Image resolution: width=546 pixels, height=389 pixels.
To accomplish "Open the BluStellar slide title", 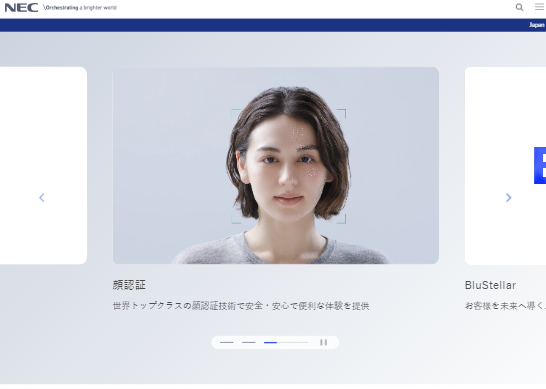I will 490,285.
